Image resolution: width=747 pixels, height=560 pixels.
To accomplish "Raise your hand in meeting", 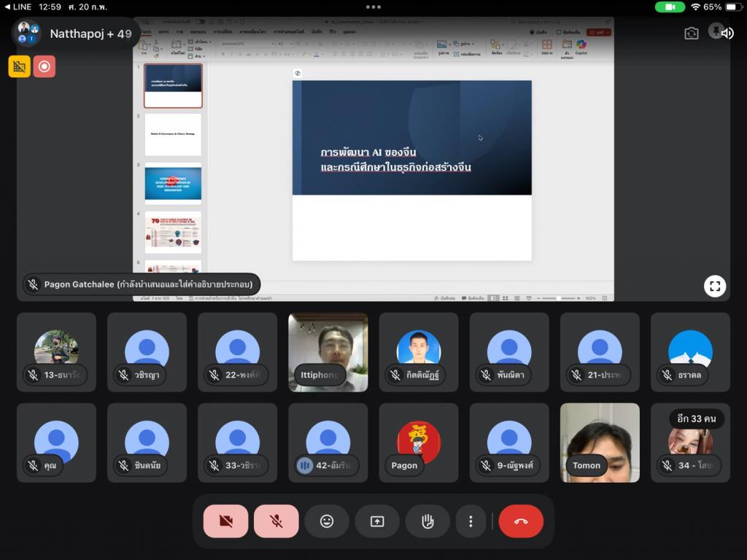I will tap(427, 521).
